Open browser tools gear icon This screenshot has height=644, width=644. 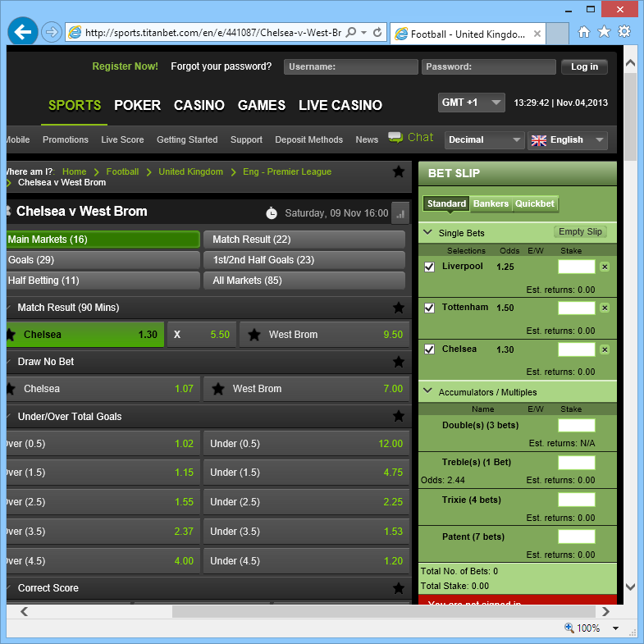(623, 32)
